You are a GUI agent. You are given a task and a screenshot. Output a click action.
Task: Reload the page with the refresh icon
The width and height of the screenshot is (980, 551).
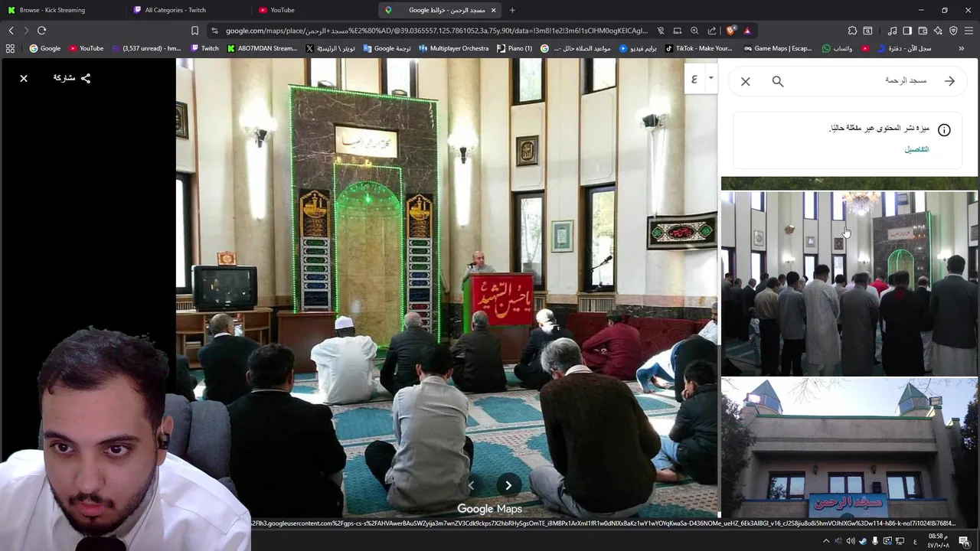(x=41, y=31)
